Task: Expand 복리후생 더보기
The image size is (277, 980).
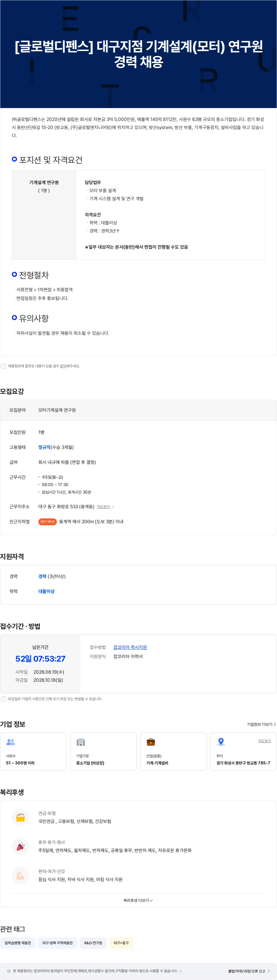Action: coord(138,900)
